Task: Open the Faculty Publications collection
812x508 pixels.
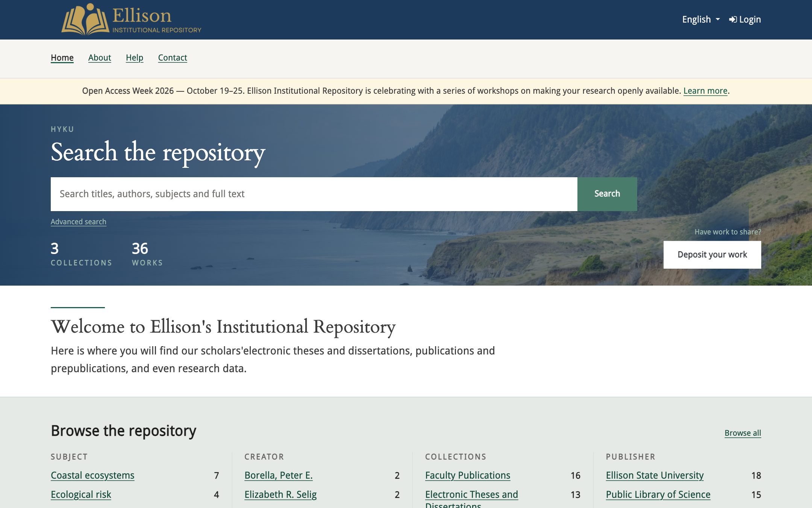Action: (468, 475)
